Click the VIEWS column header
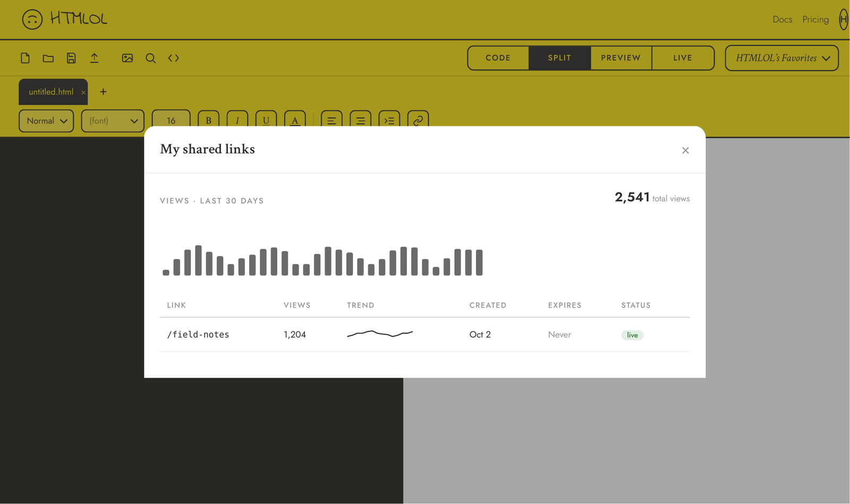Screen dimensions: 850x504 pos(297,305)
